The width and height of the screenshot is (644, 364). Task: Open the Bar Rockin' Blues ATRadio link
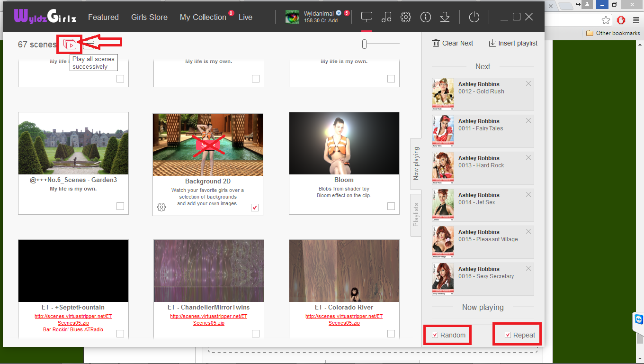point(73,329)
